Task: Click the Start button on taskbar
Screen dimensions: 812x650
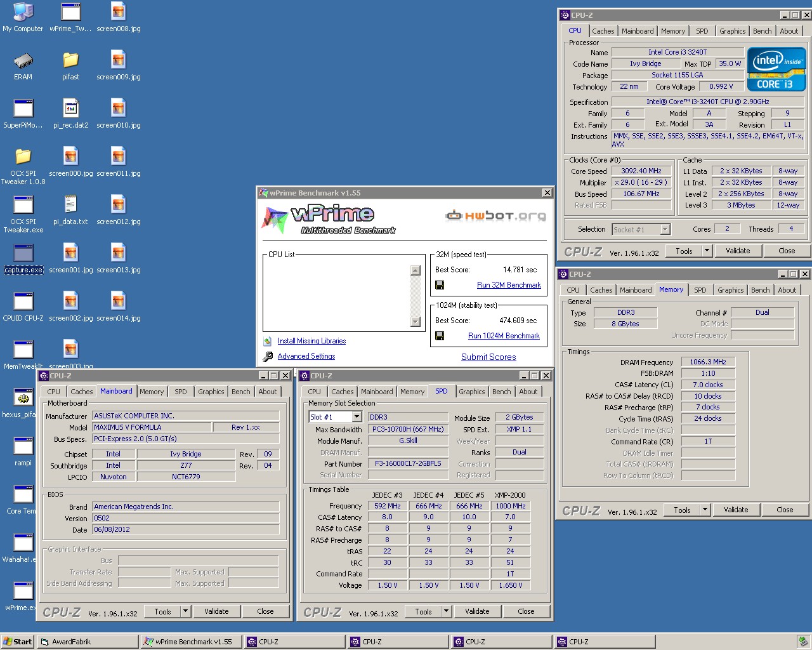Action: [x=17, y=642]
